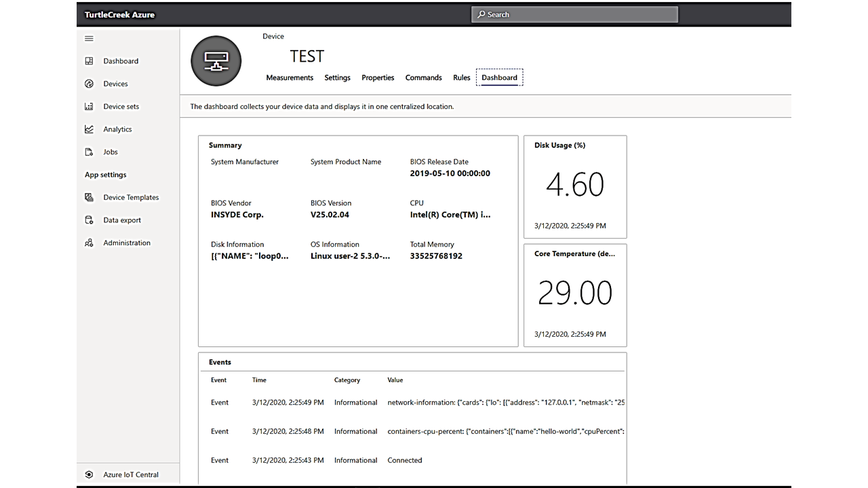This screenshot has height=488, width=868.
Task: Click the Azure IoT Central link
Action: 131,474
